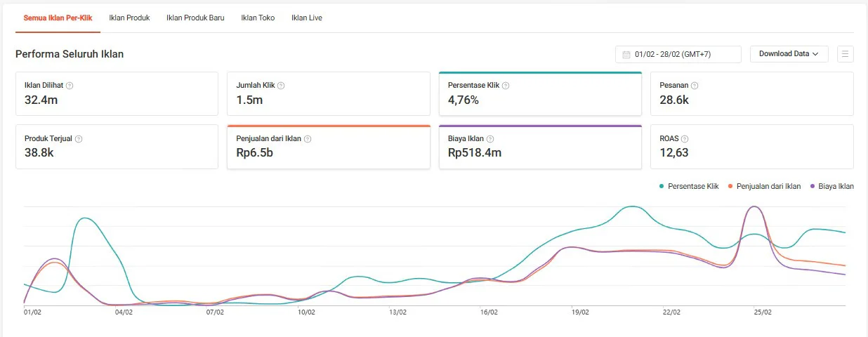Click the 25/02 axis label
The height and width of the screenshot is (337, 868).
pyautogui.click(x=763, y=312)
